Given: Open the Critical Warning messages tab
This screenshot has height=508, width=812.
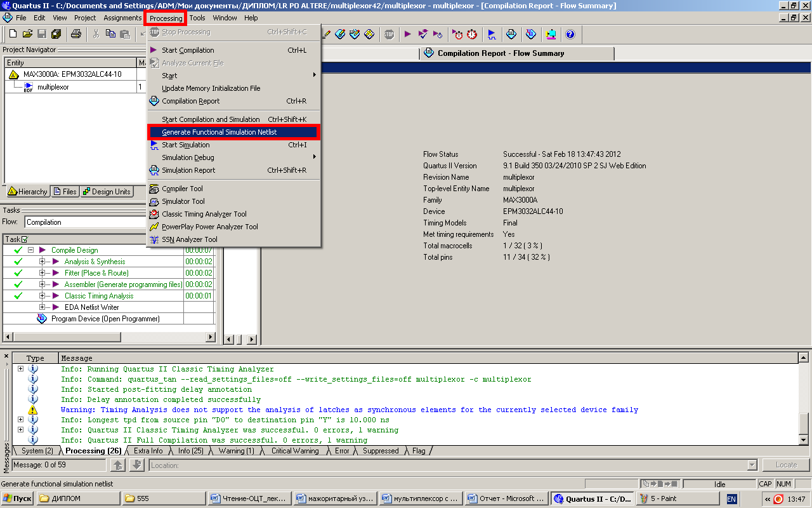Looking at the screenshot, I should (295, 451).
